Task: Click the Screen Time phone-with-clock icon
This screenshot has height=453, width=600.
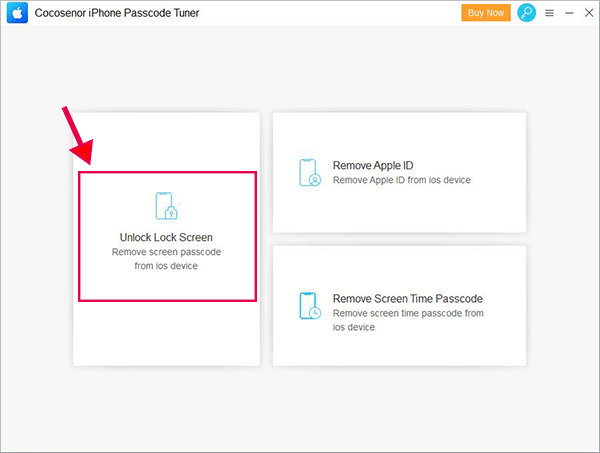Action: [x=310, y=306]
